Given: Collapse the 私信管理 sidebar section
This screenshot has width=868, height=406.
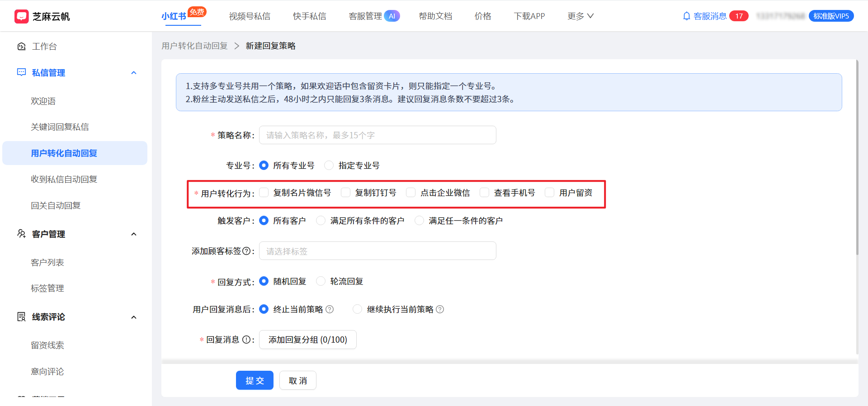Looking at the screenshot, I should (x=134, y=73).
